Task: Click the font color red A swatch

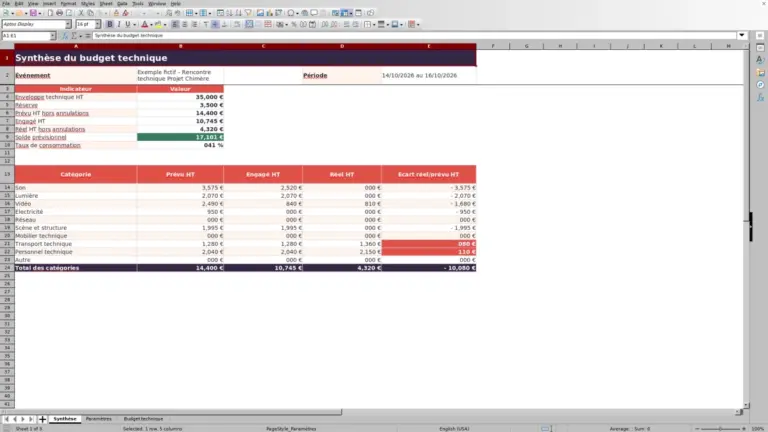Action: 144,24
